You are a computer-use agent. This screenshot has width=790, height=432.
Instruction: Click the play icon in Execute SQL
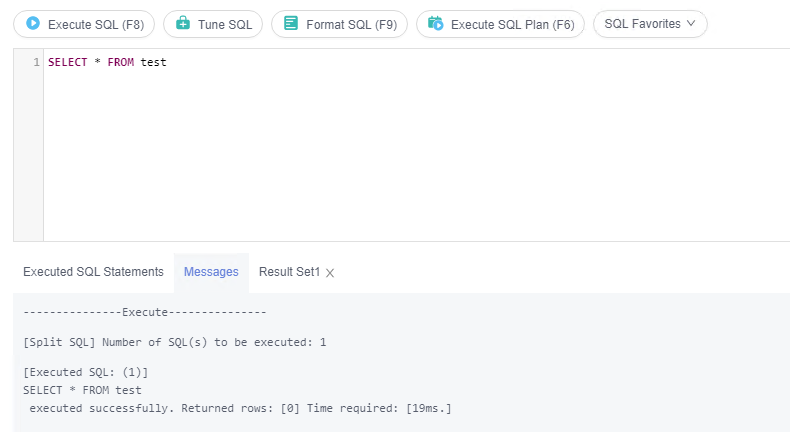click(x=33, y=23)
